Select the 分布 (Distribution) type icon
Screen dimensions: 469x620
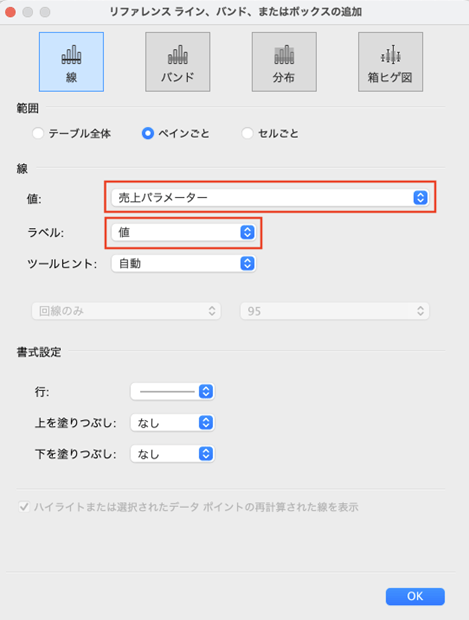tap(284, 62)
